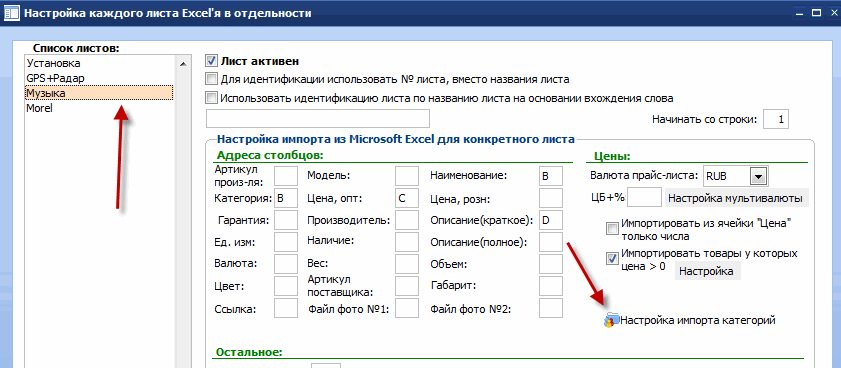Click the 'Производитель' column field
Screen dimensions: 841x368
coord(407,220)
